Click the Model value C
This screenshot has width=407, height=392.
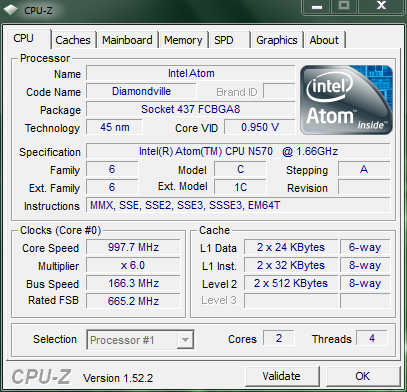coord(240,169)
